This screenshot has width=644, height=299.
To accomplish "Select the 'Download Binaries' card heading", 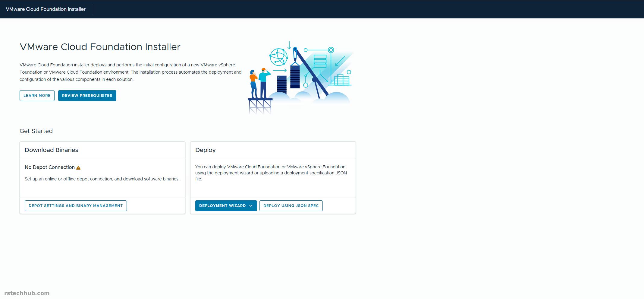I will coord(51,150).
